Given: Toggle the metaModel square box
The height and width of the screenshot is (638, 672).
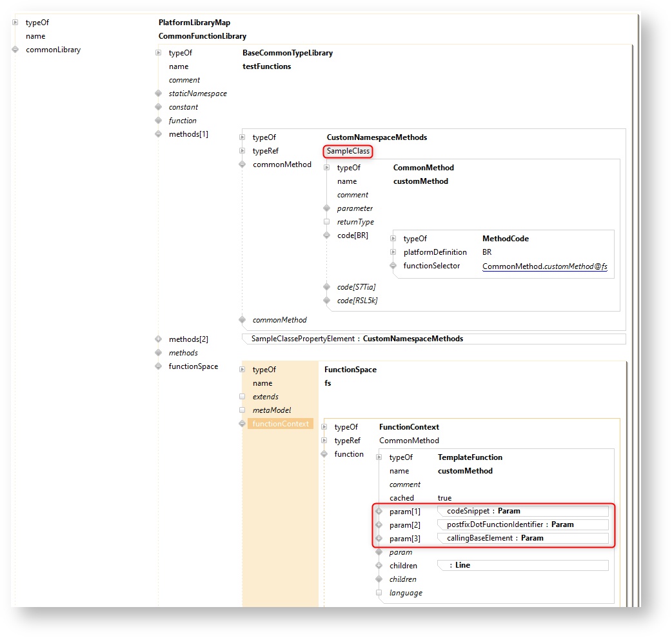Looking at the screenshot, I should point(242,410).
